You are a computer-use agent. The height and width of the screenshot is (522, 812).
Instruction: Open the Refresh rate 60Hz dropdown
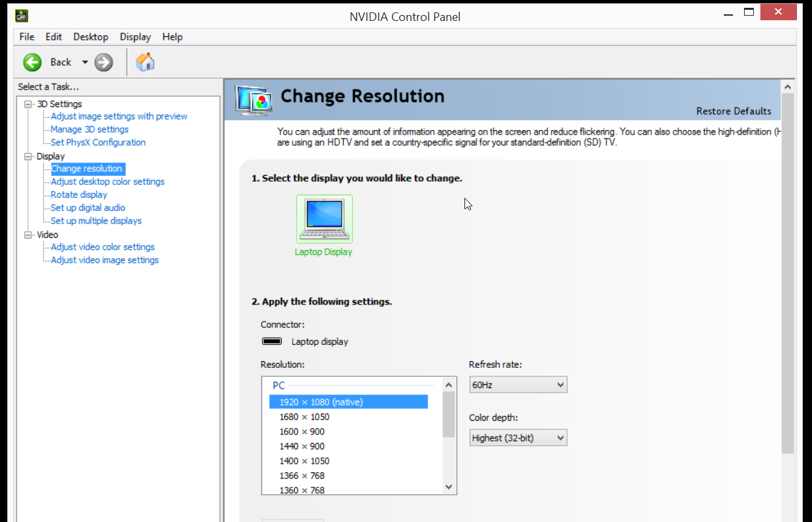518,385
